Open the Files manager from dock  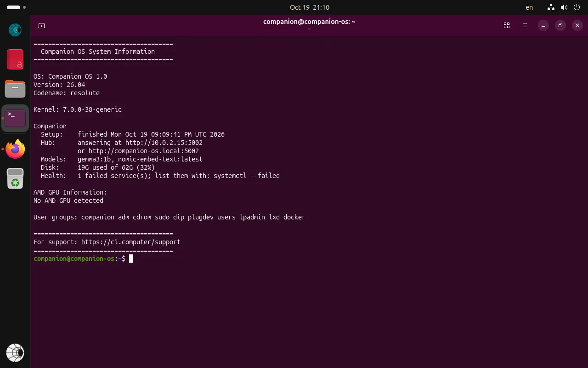[15, 88]
